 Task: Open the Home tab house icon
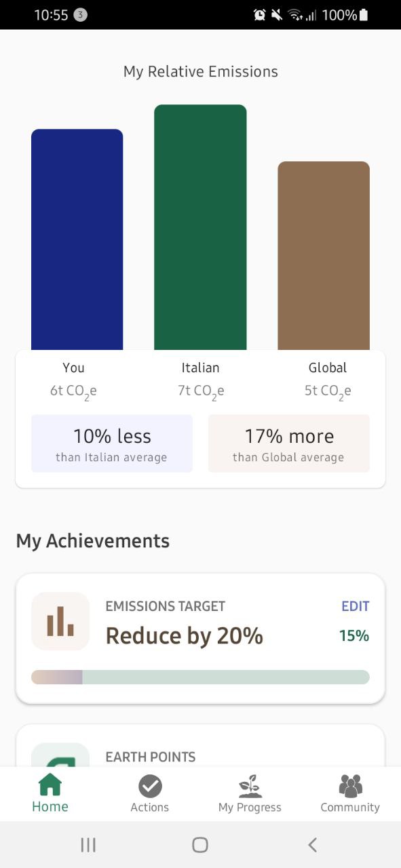pyautogui.click(x=50, y=785)
